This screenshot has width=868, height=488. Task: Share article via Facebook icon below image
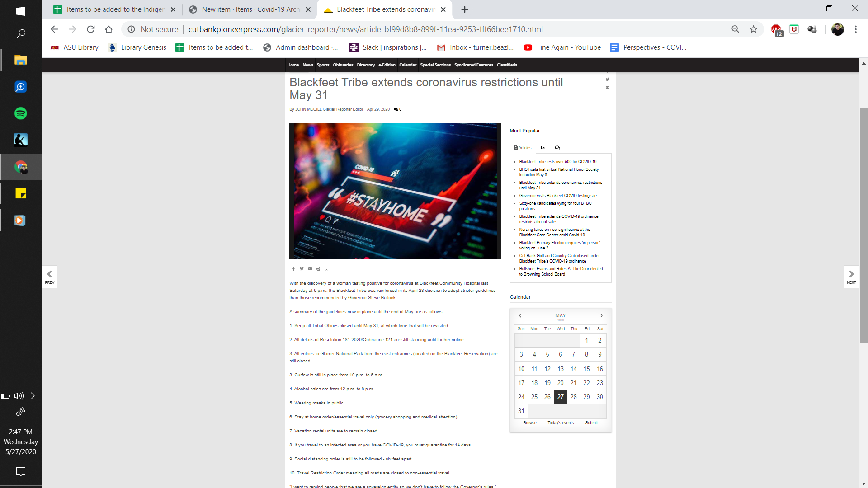tap(293, 269)
